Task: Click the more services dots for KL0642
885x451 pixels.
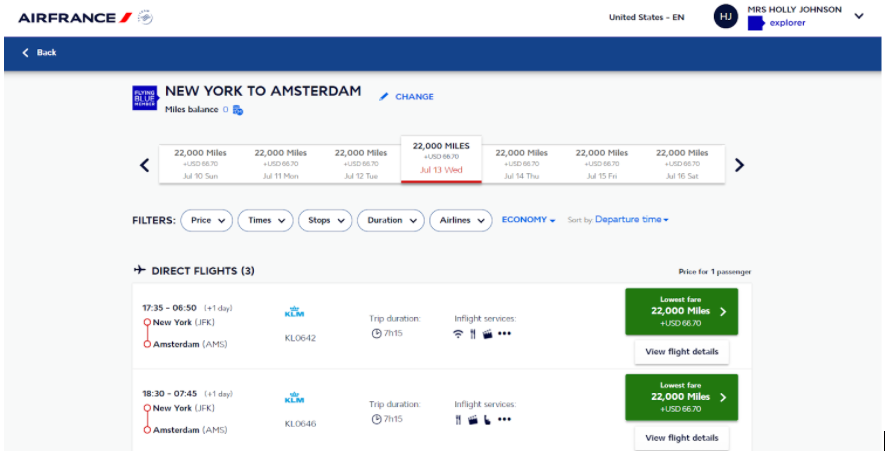Action: [x=504, y=334]
